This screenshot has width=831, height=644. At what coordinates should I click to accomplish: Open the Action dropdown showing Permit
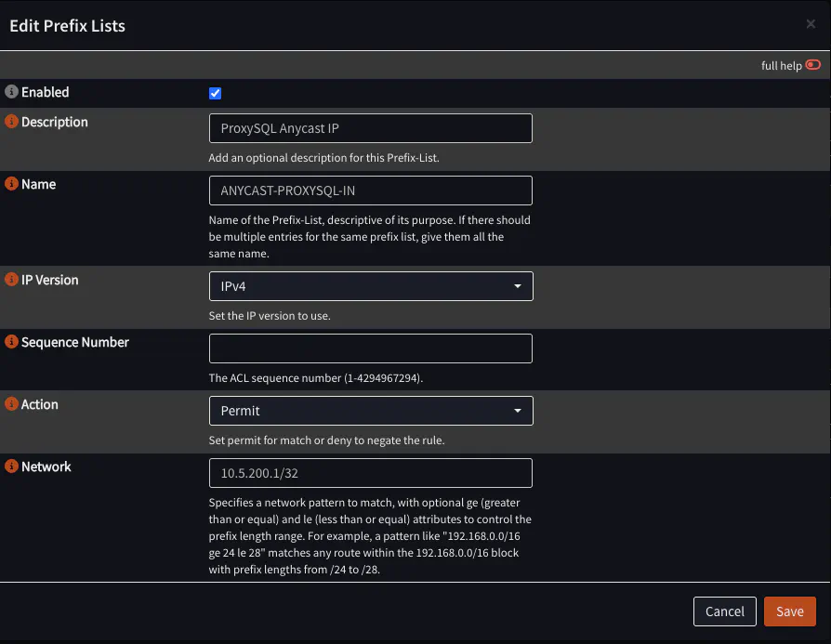tap(371, 411)
